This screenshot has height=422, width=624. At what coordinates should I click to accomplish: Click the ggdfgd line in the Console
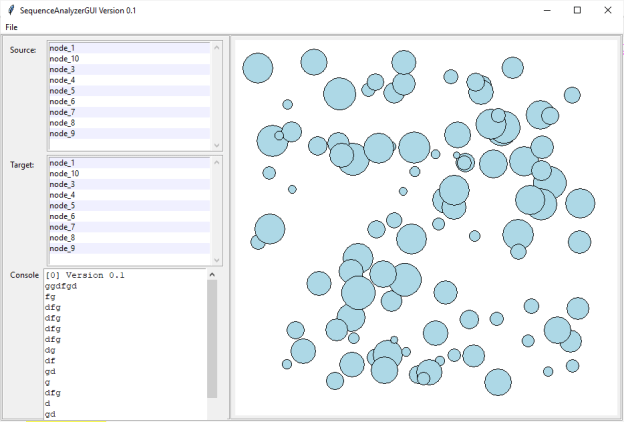[x=61, y=286]
